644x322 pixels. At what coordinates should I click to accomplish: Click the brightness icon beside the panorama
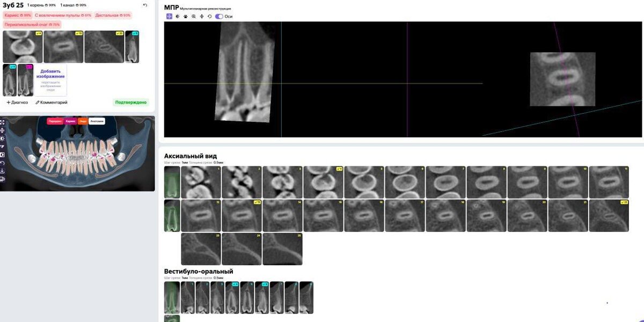(2, 138)
